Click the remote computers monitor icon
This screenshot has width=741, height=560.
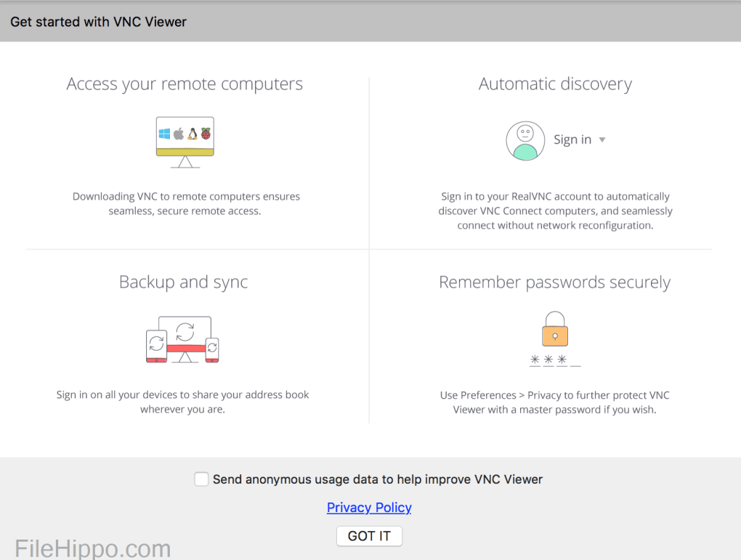(x=185, y=139)
